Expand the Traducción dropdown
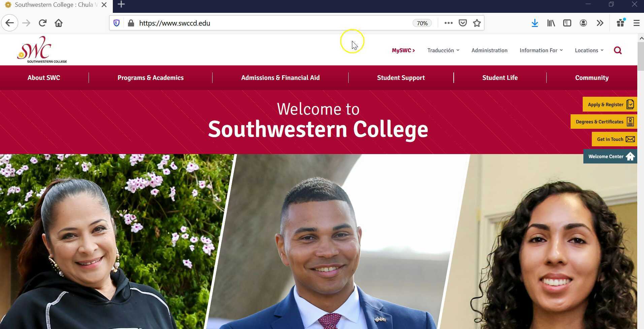Image resolution: width=644 pixels, height=329 pixels. point(443,51)
